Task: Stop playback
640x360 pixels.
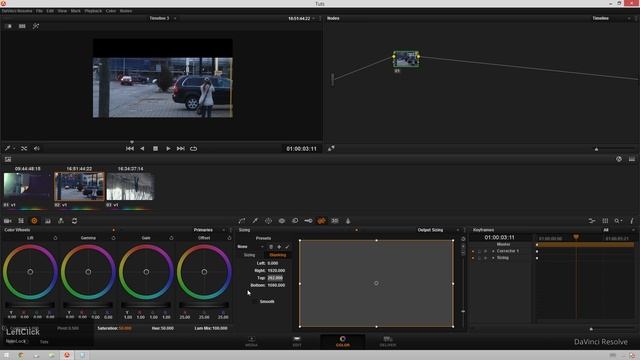Action: pos(155,149)
